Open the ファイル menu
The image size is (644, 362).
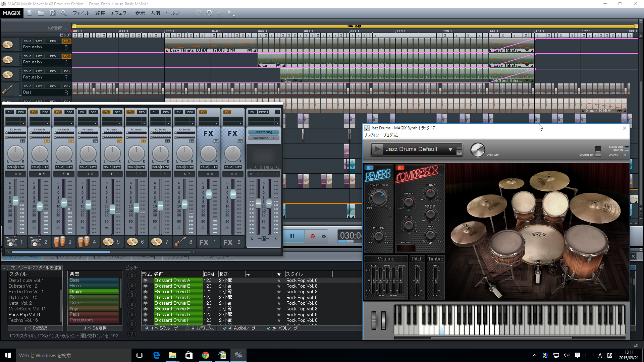pos(81,13)
